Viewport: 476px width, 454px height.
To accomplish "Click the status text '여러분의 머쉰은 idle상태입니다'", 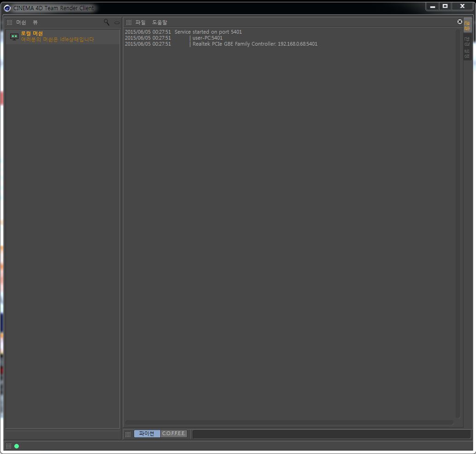I will click(x=58, y=40).
